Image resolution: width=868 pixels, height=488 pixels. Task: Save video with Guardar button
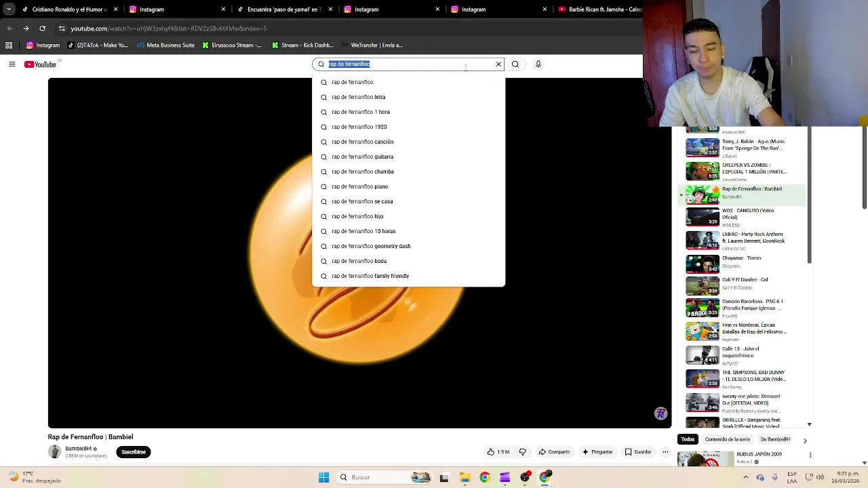tap(638, 452)
